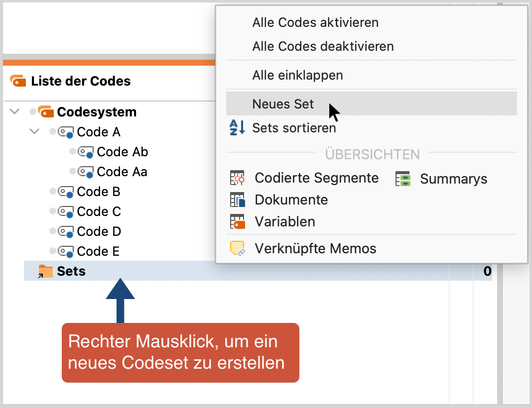This screenshot has height=408, width=532.
Task: Click the Codierte Segmente table icon
Action: (237, 178)
